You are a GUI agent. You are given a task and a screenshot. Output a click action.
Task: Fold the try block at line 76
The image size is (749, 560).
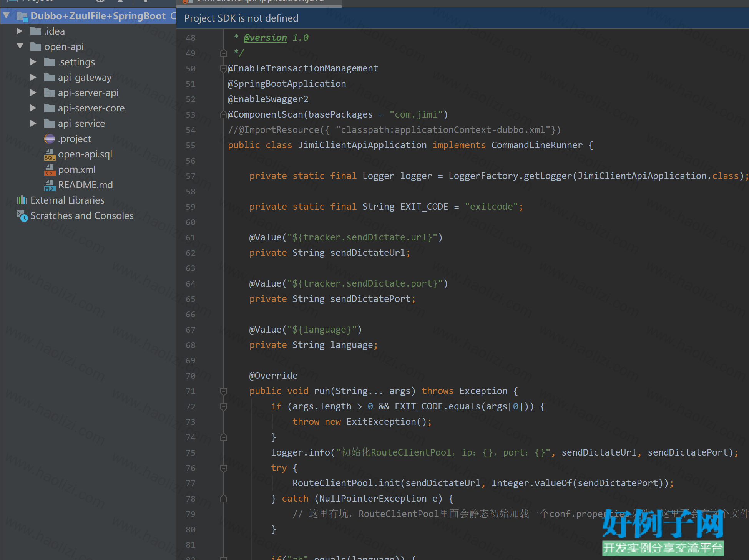point(224,468)
